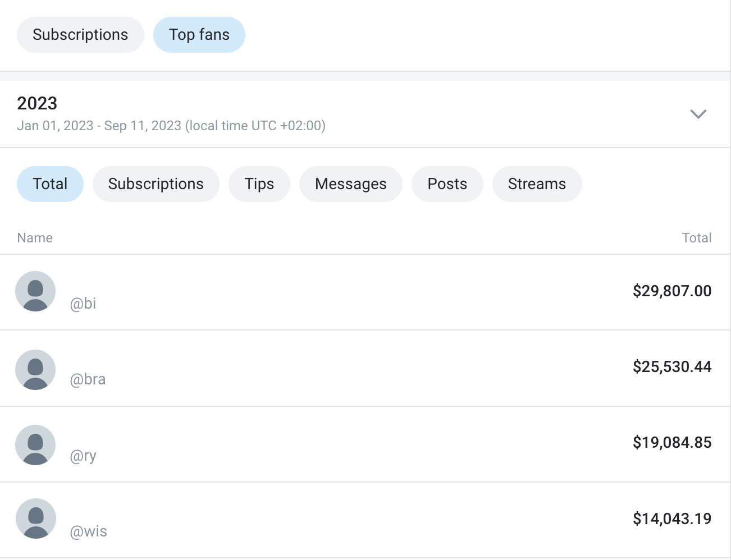Sort by the Total column header
Viewport: 731px width, 560px height.
pyautogui.click(x=697, y=238)
